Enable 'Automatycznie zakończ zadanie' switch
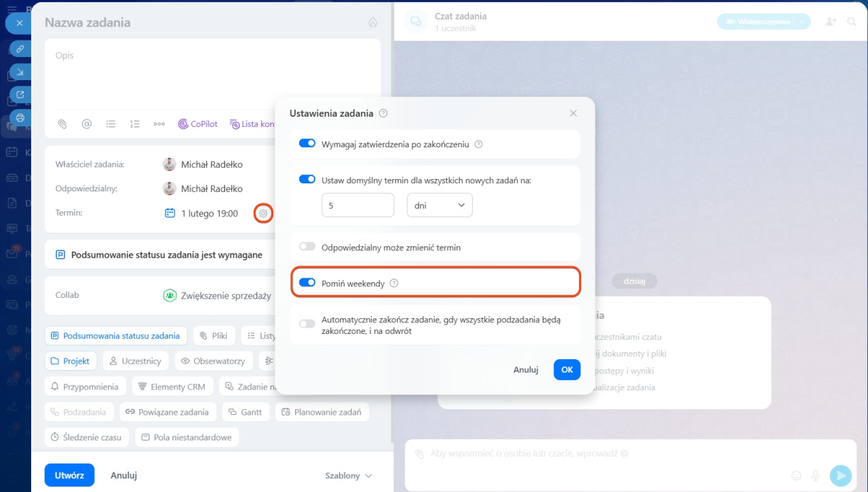868x492 pixels. [x=307, y=324]
